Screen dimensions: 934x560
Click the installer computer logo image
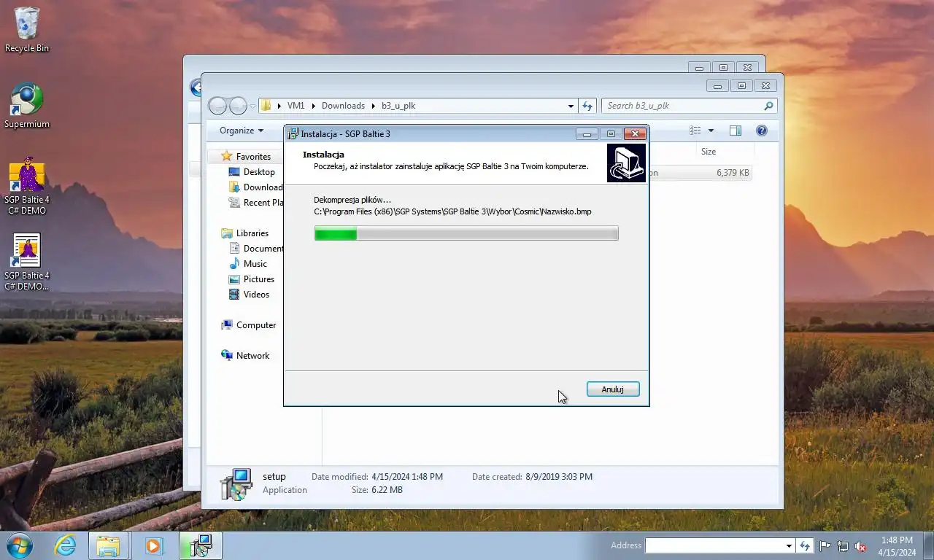pyautogui.click(x=626, y=163)
